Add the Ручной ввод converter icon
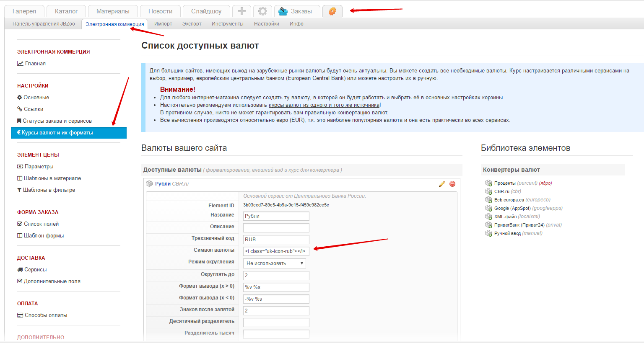This screenshot has width=644, height=343. click(488, 233)
